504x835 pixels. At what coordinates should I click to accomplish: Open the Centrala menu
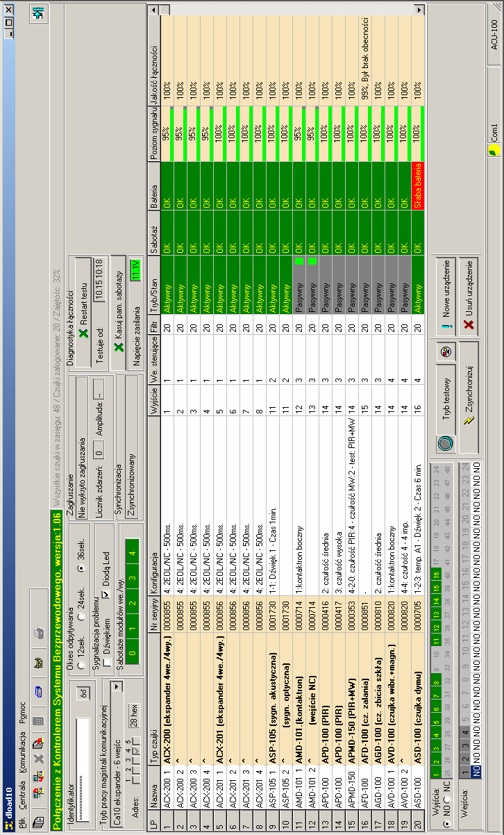(22, 795)
